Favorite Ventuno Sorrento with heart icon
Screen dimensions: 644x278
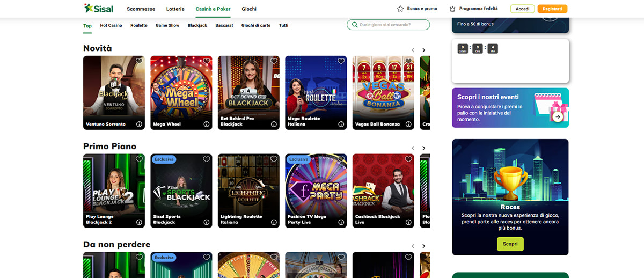coord(139,61)
